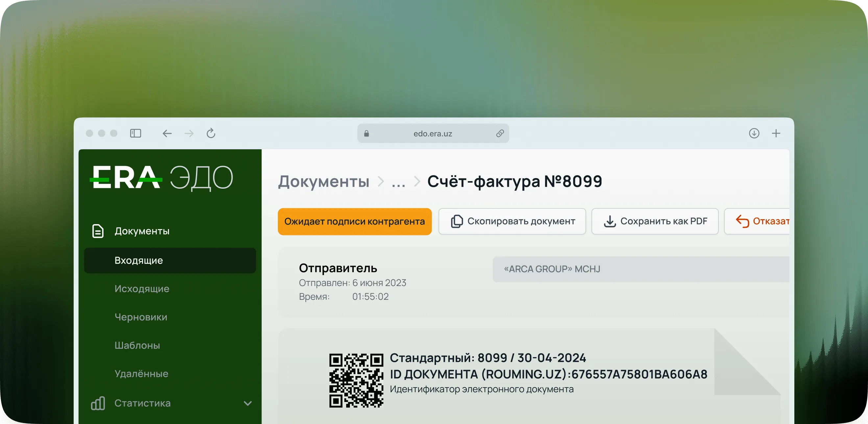Click Стандартный: 8099 / 30-04-2024 text
The height and width of the screenshot is (424, 868).
[488, 358]
